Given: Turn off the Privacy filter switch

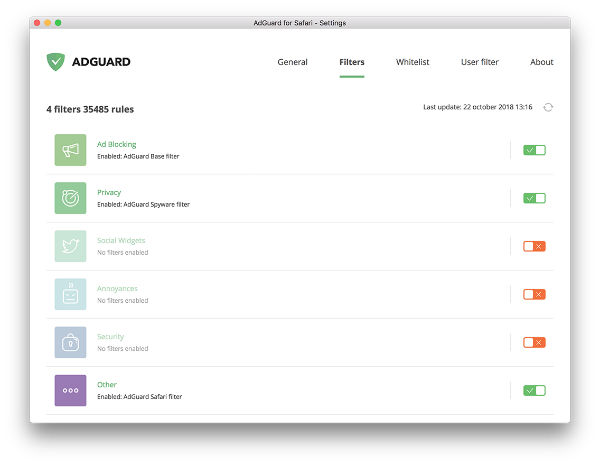Looking at the screenshot, I should [534, 198].
